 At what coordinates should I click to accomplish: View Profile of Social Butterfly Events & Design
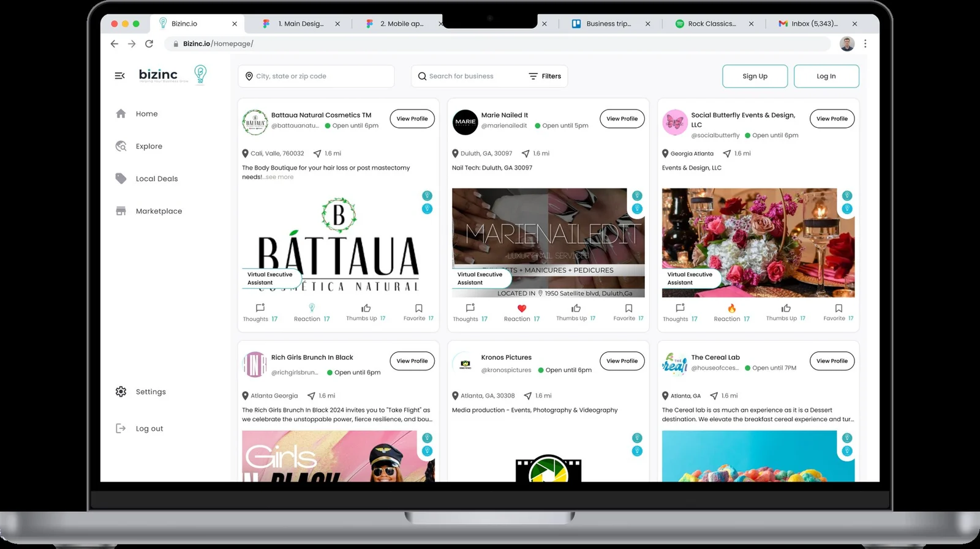(x=832, y=119)
